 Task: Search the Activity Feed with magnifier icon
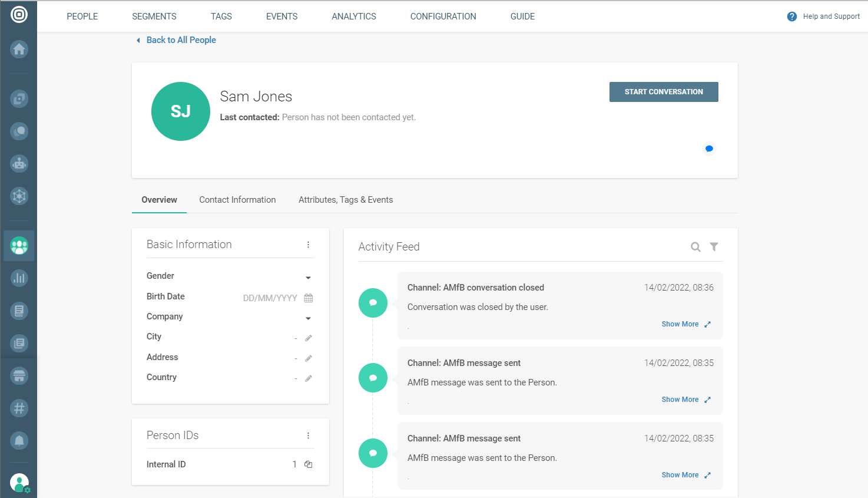click(x=695, y=247)
